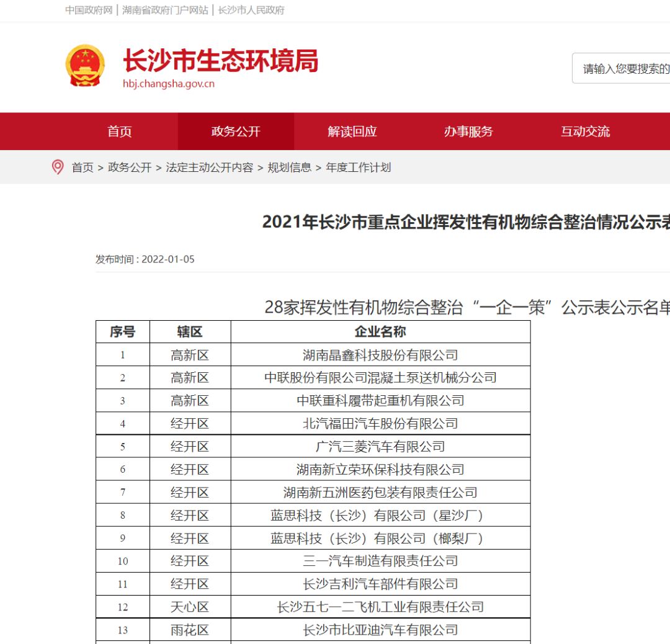Open the 政务公开 navigation tab
This screenshot has width=670, height=644.
click(236, 131)
